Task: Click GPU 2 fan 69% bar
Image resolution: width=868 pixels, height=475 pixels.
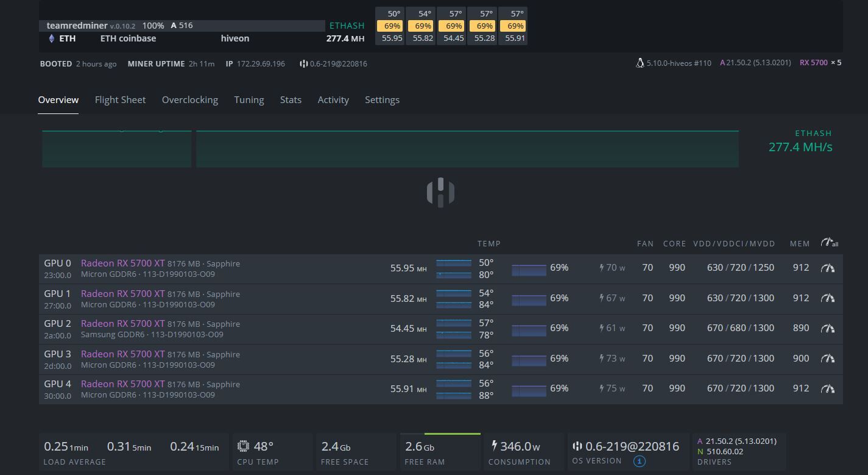Action: click(529, 330)
